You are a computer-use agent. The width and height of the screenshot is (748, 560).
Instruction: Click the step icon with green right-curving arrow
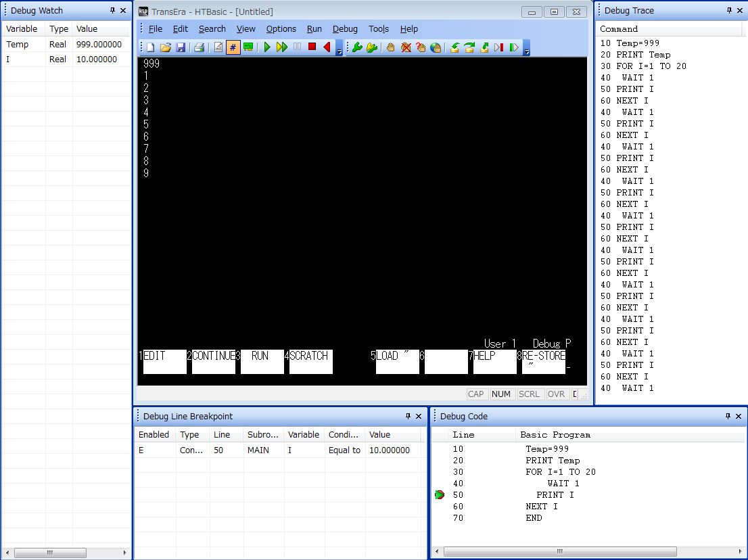pyautogui.click(x=469, y=47)
